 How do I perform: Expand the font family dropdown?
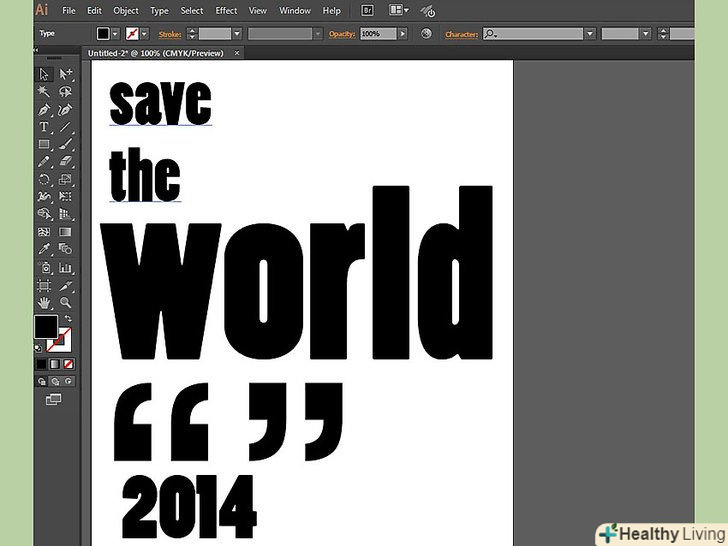590,33
